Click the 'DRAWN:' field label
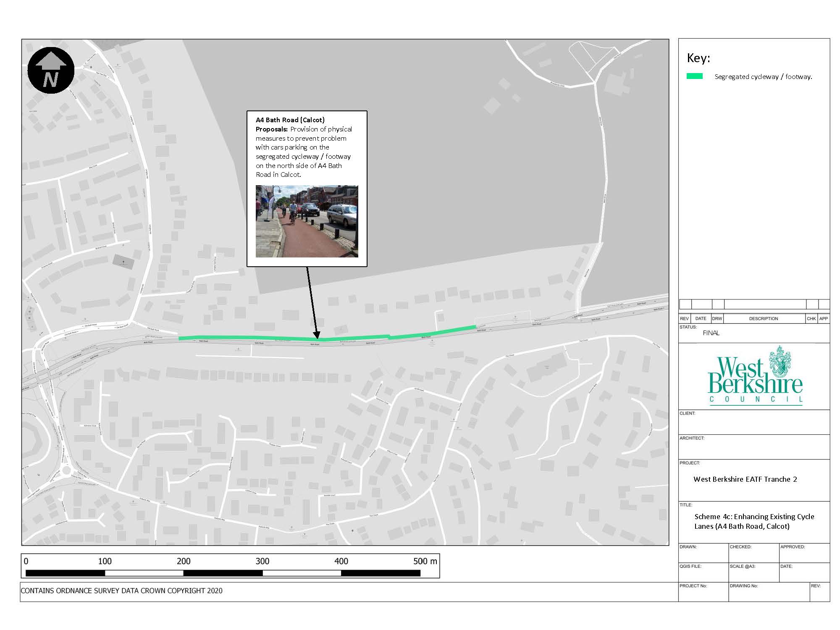Image resolution: width=840 pixels, height=630 pixels. (688, 547)
